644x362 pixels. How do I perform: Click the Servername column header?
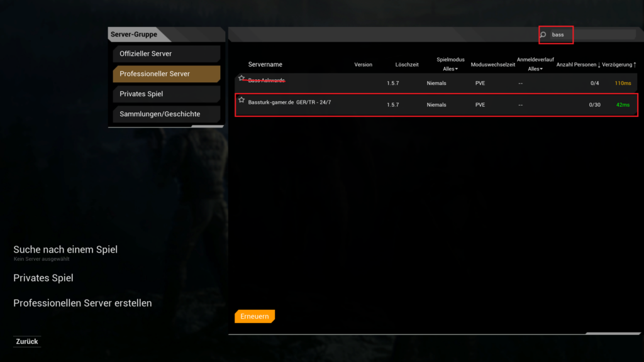(x=265, y=65)
